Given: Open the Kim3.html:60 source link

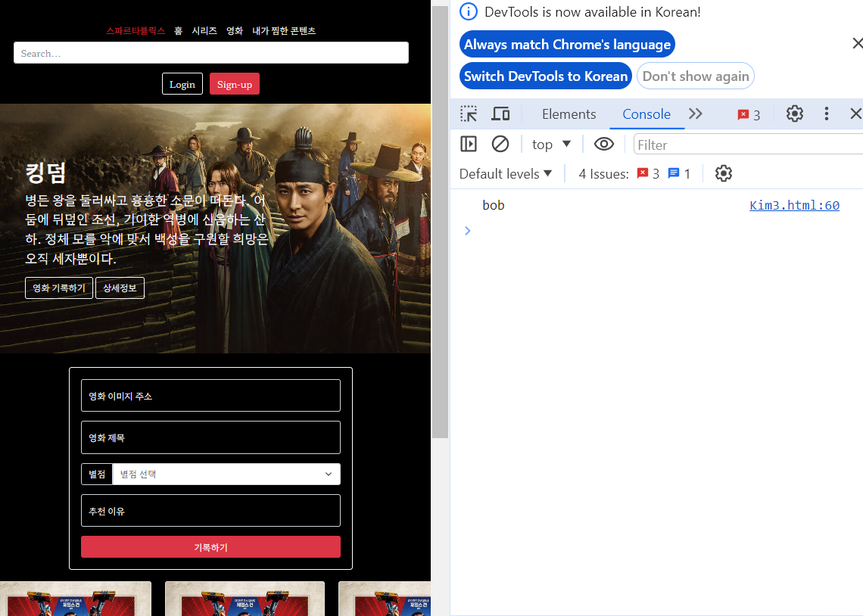Looking at the screenshot, I should pos(794,205).
